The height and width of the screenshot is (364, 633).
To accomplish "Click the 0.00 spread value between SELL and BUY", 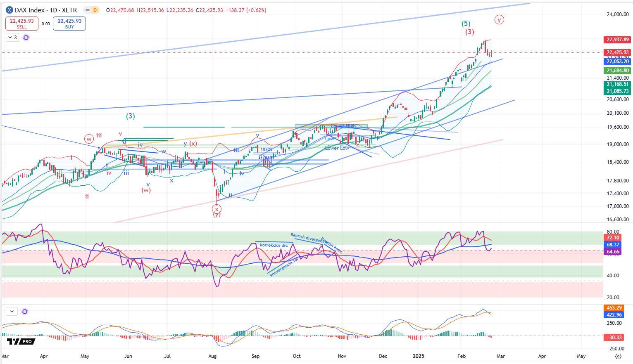I will coord(45,24).
